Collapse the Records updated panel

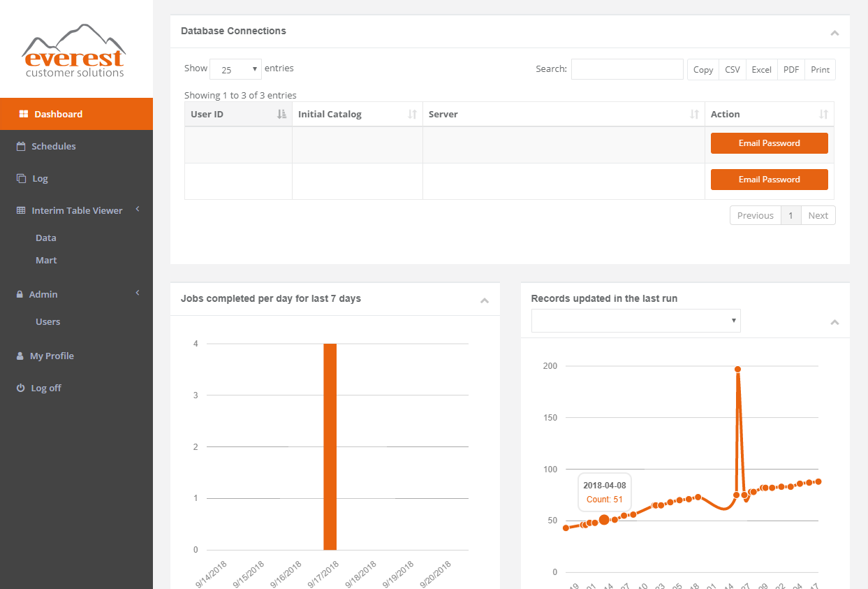(x=834, y=322)
